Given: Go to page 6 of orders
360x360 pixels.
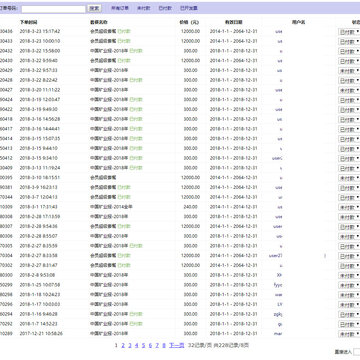Looking at the screenshot, I should pos(150,345).
